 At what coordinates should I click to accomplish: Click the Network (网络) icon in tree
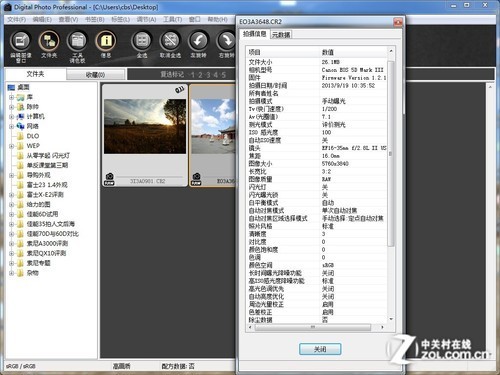tap(21, 126)
